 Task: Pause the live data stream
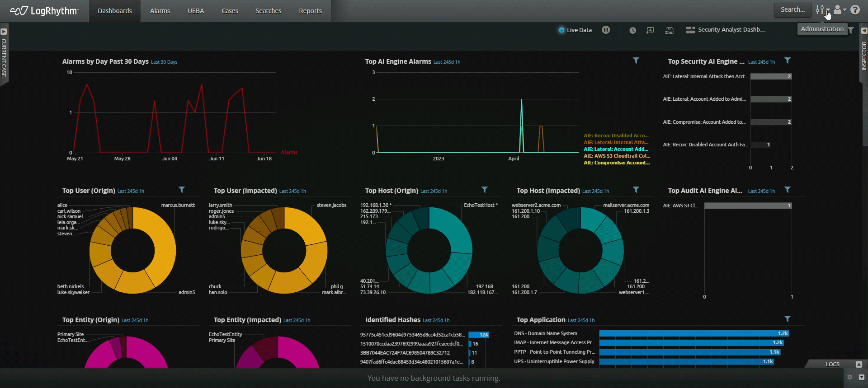pyautogui.click(x=606, y=30)
